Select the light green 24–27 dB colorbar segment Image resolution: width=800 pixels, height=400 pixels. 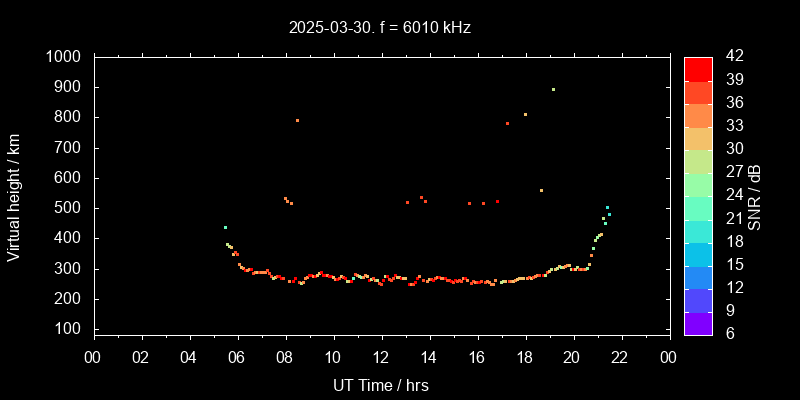pos(698,184)
